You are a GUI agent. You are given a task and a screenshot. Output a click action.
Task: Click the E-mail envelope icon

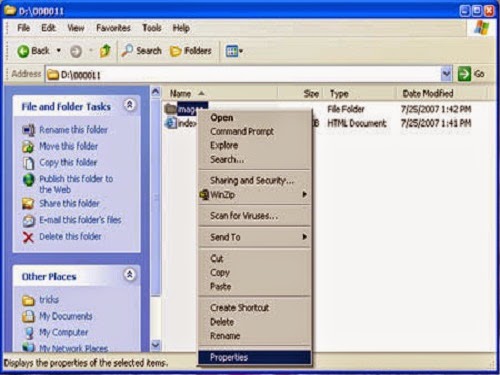click(x=29, y=220)
